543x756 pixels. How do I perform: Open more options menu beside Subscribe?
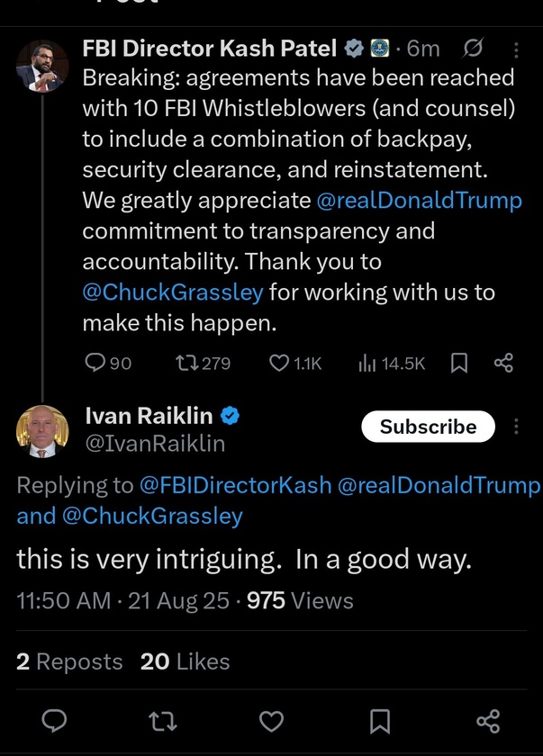point(516,426)
